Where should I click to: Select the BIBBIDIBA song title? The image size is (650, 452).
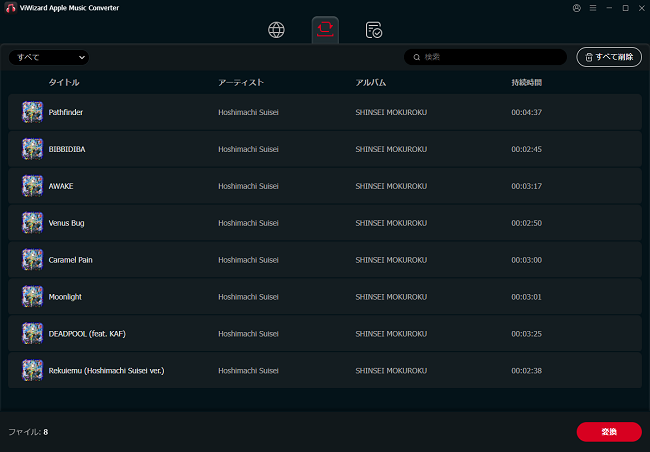coord(67,149)
